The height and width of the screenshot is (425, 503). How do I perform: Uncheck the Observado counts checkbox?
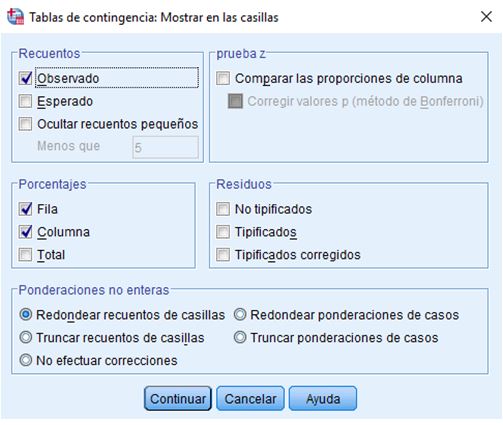(26, 78)
